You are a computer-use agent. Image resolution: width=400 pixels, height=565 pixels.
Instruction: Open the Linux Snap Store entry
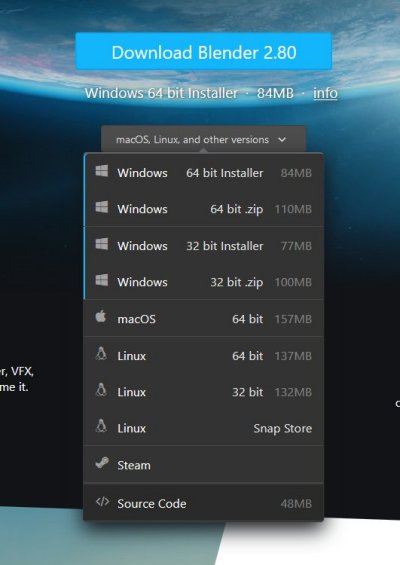204,428
